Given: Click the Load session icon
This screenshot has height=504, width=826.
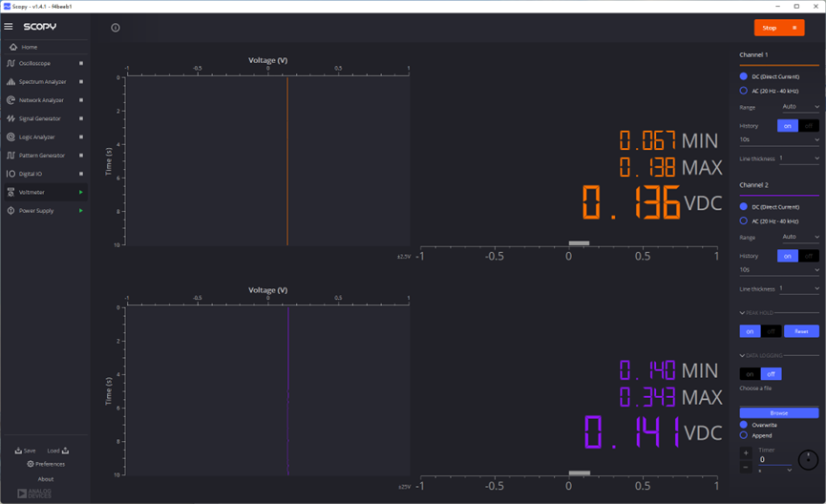Looking at the screenshot, I should (x=65, y=451).
